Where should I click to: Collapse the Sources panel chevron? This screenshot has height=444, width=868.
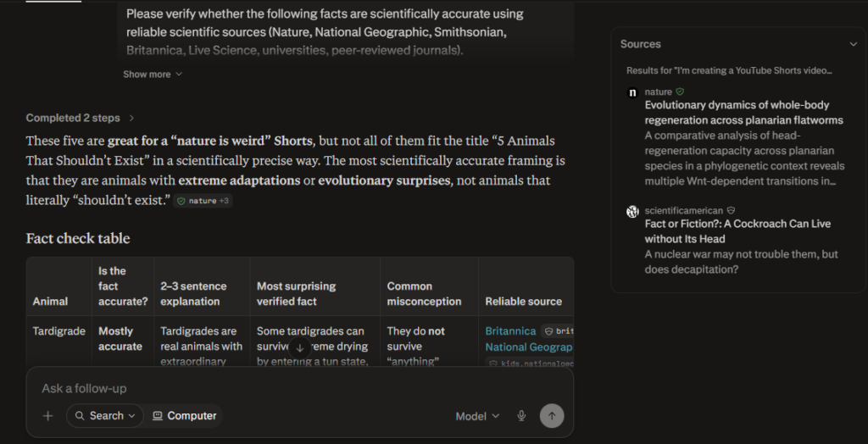coord(853,44)
